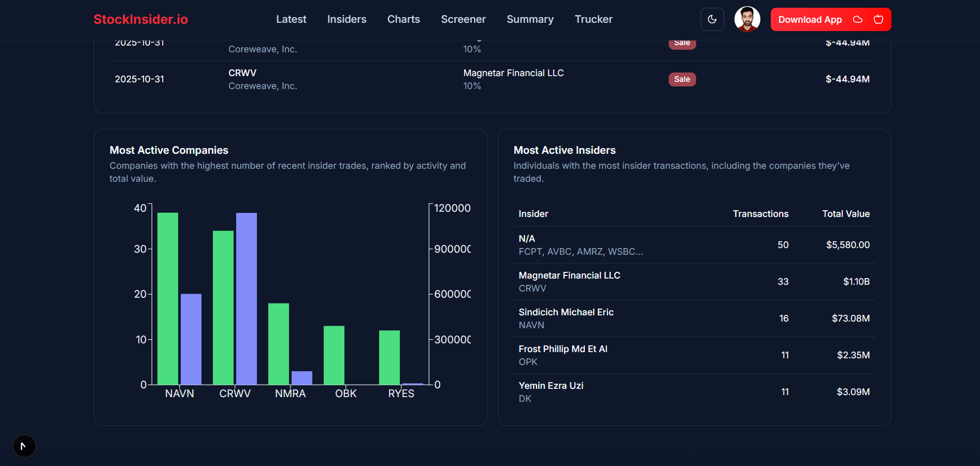Open the Trucker nav item
The image size is (980, 466).
click(x=594, y=19)
